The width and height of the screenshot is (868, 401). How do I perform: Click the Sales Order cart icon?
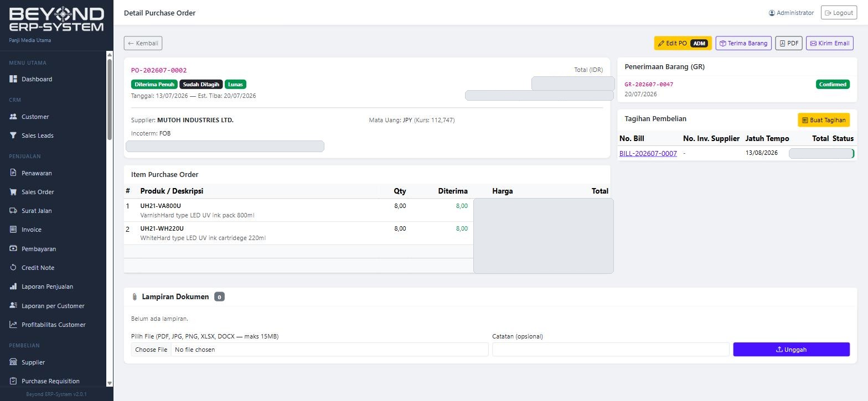13,192
